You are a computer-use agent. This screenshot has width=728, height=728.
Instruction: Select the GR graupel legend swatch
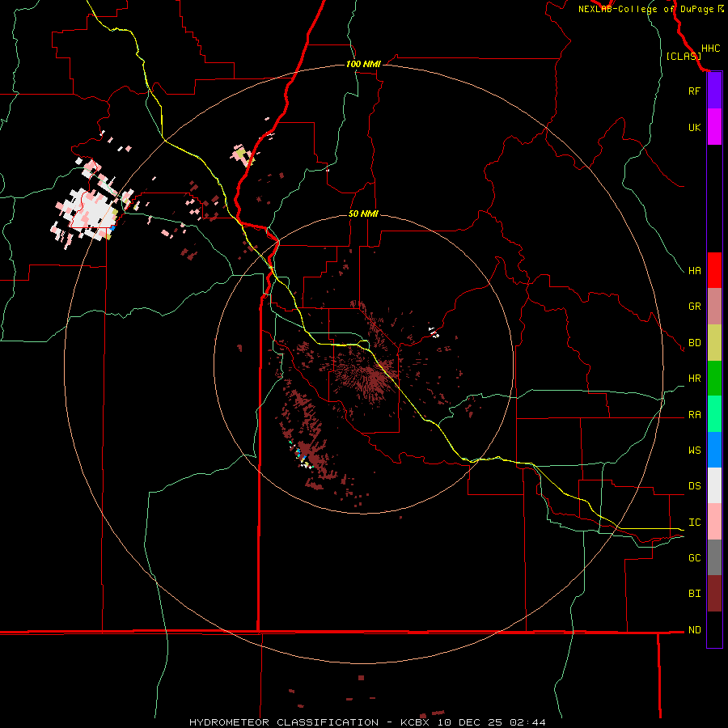coord(714,307)
